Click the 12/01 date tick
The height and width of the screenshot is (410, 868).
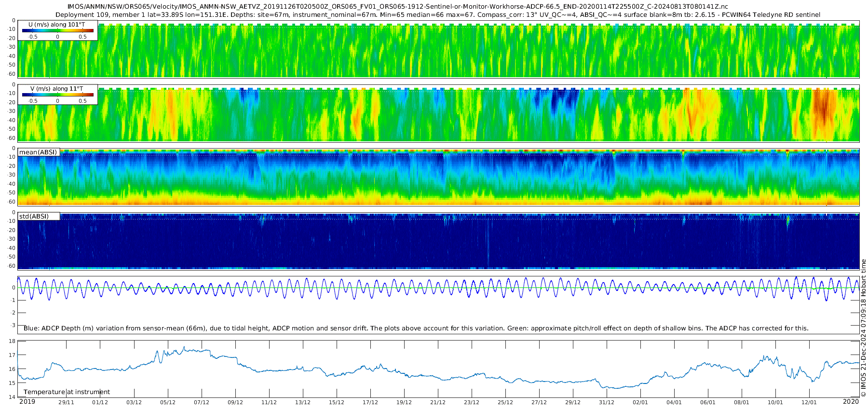point(809,402)
